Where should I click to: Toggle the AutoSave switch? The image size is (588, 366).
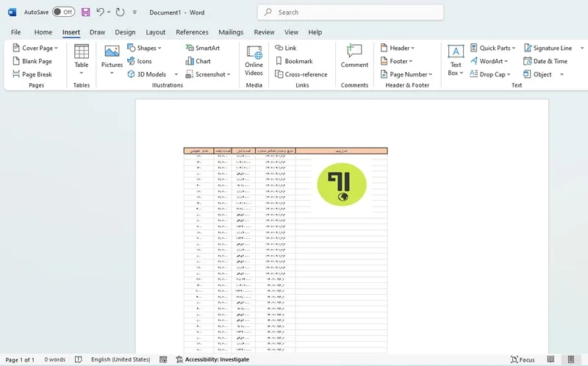coord(63,12)
